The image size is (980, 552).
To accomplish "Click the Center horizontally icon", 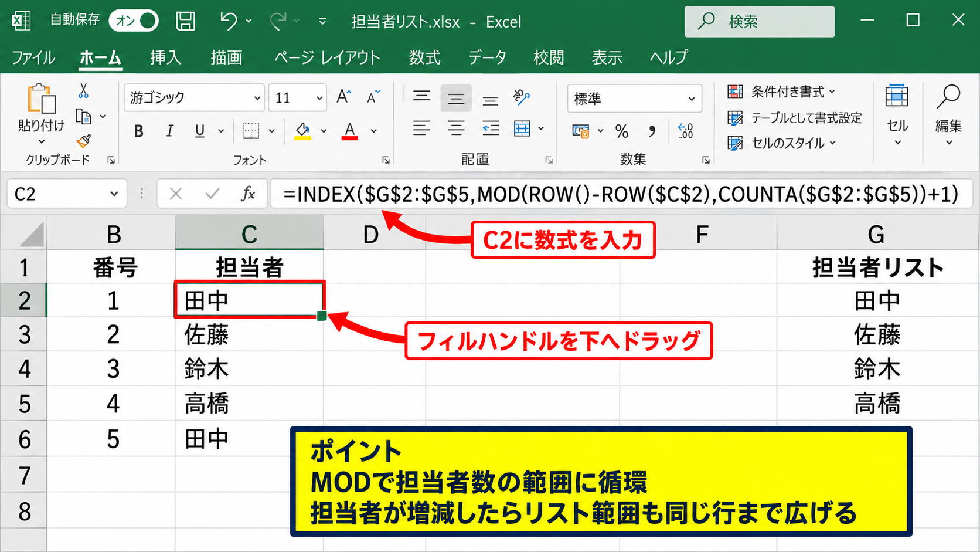I will pyautogui.click(x=456, y=128).
